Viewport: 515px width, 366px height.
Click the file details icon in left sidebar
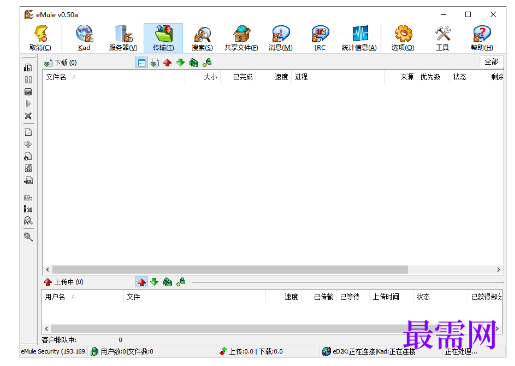28,156
